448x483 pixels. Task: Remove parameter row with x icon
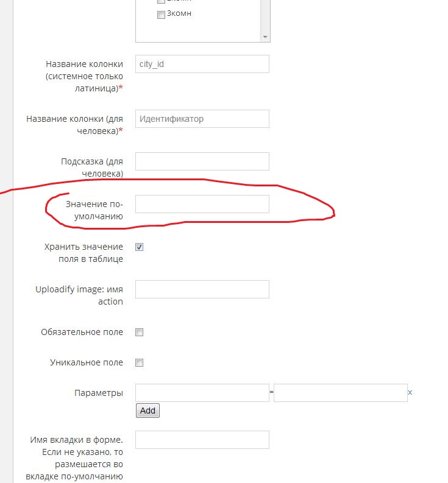410,393
